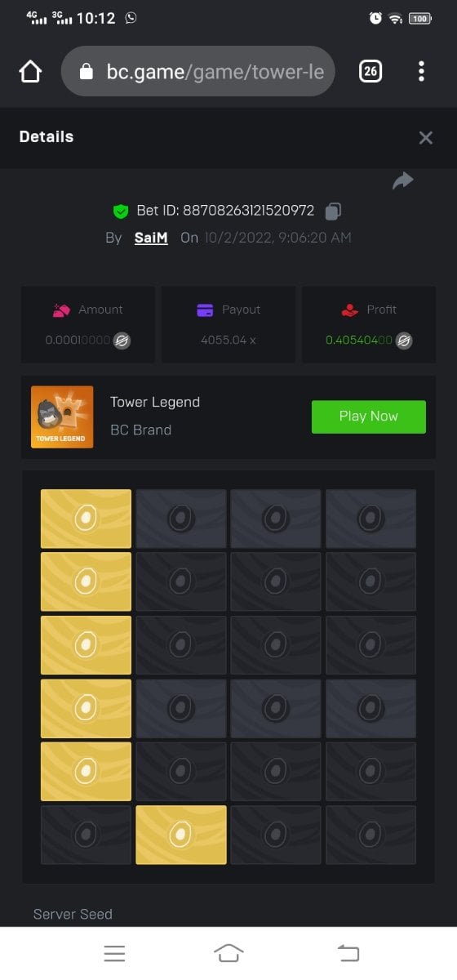
Task: Click the green Play Now button
Action: (x=369, y=416)
